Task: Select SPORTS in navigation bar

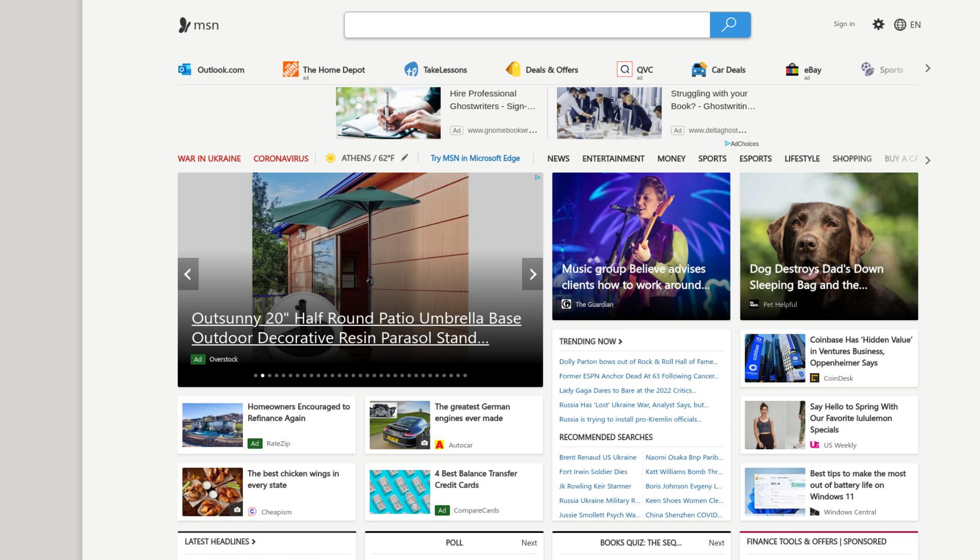Action: [712, 159]
